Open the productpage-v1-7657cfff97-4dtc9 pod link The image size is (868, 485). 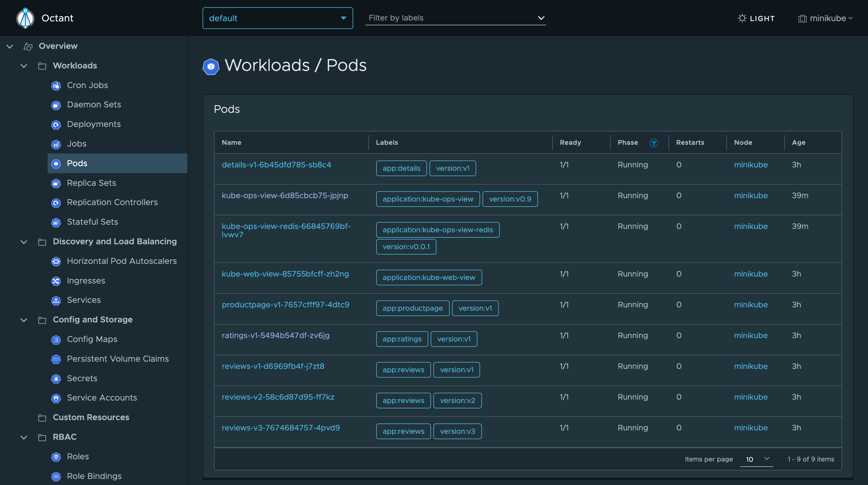point(285,305)
